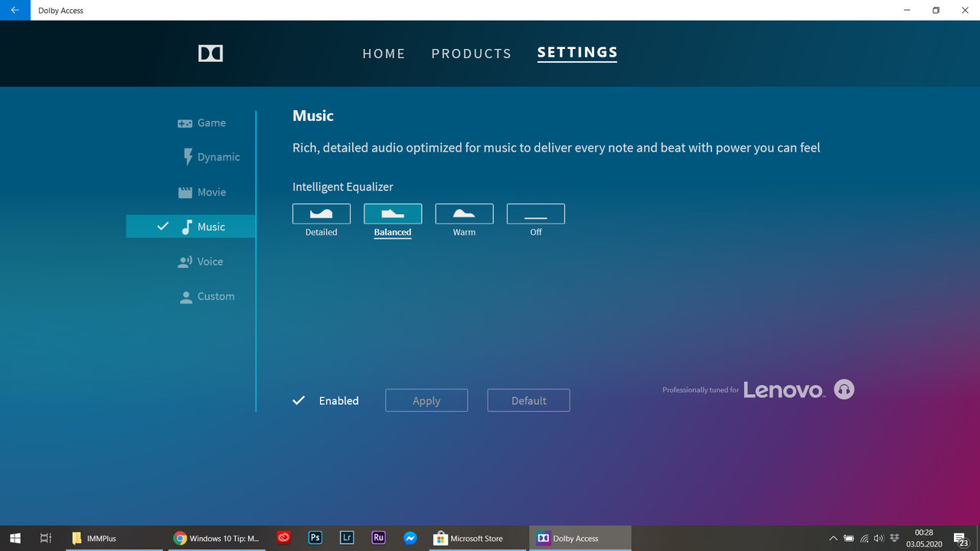Turn the Intelligent Equalizer Off
This screenshot has height=551, width=980.
click(536, 220)
